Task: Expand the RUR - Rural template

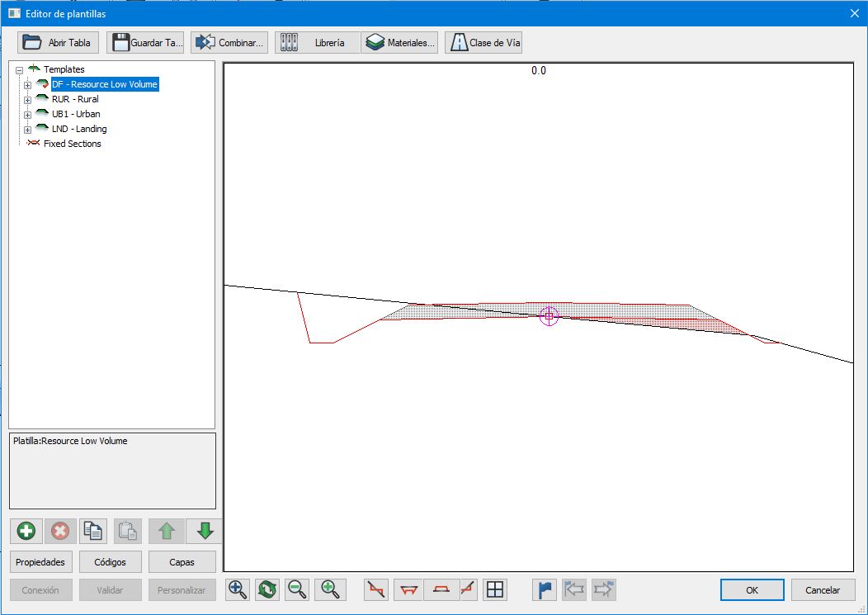Action: coord(28,100)
